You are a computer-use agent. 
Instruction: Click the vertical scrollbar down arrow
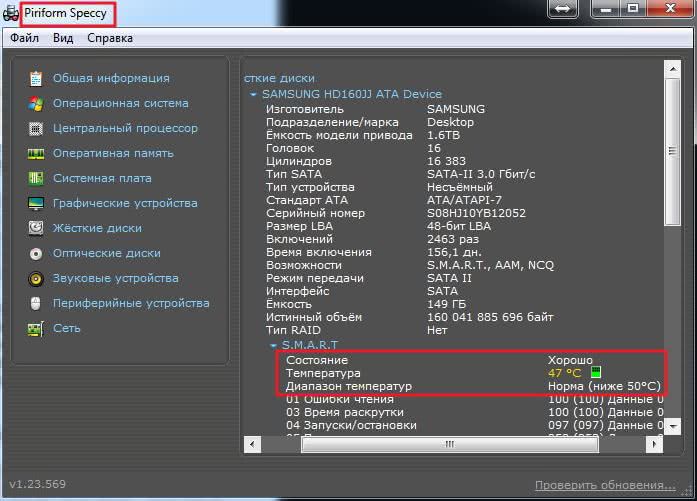pyautogui.click(x=673, y=426)
